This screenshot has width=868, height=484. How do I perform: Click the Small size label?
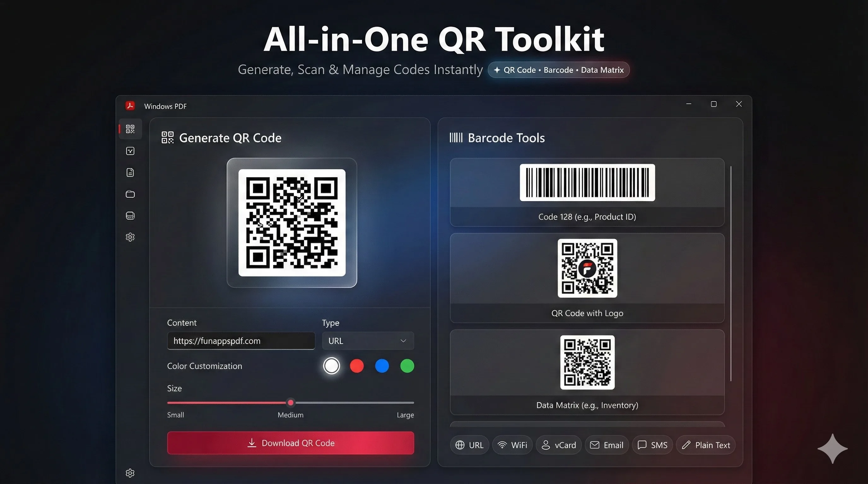[176, 415]
